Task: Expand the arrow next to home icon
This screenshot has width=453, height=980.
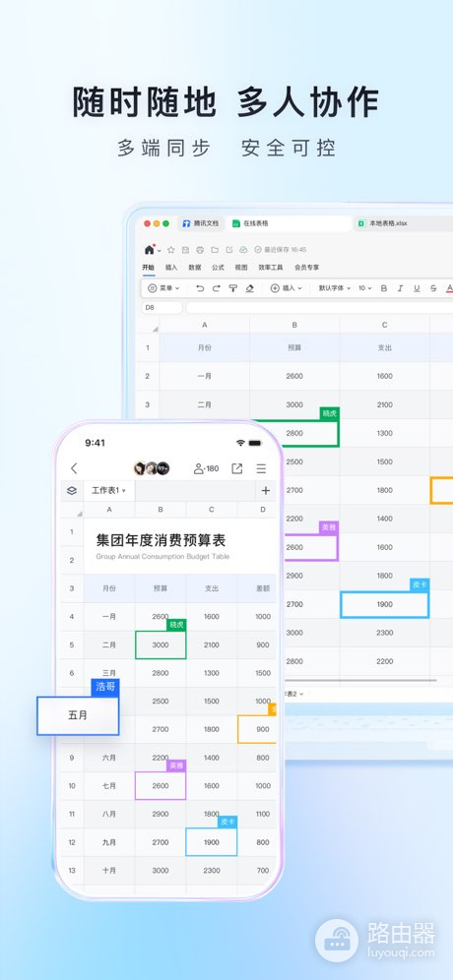Action: (159, 251)
